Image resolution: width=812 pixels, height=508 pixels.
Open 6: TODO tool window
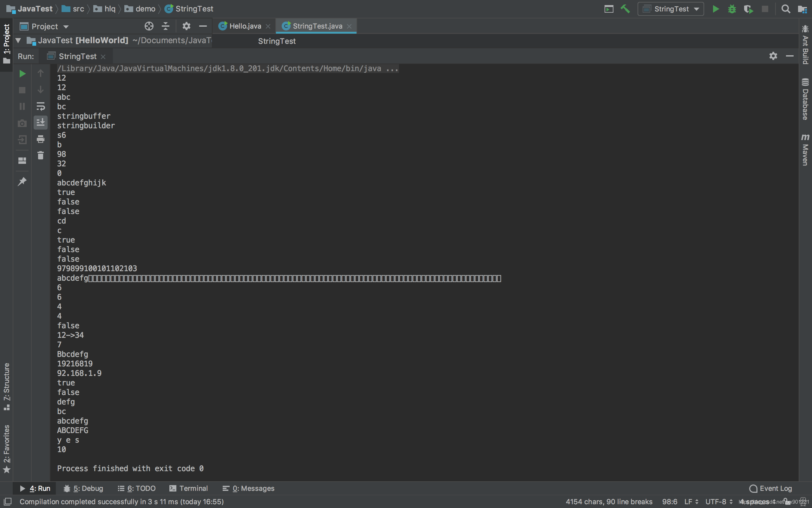coord(137,488)
